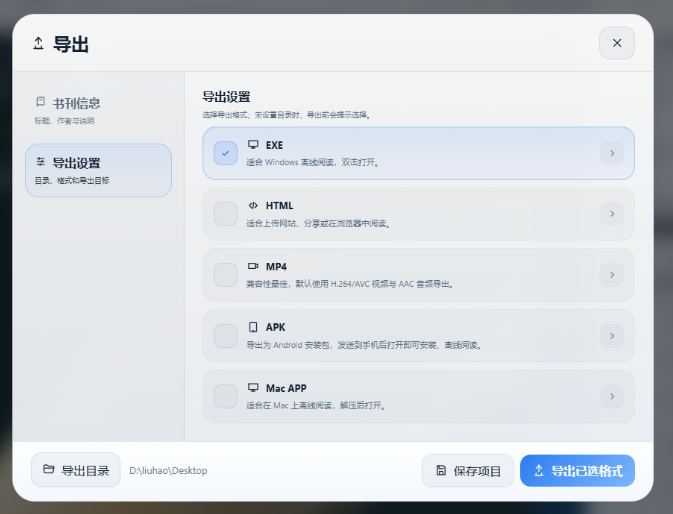
Task: Enable the Mac APP format checkbox
Action: point(226,396)
